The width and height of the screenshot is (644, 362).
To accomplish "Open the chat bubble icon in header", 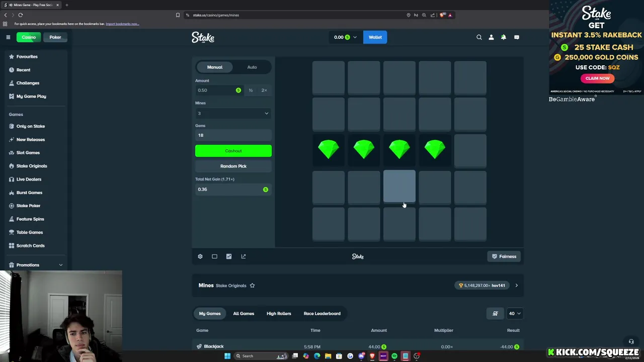I will pos(517,37).
